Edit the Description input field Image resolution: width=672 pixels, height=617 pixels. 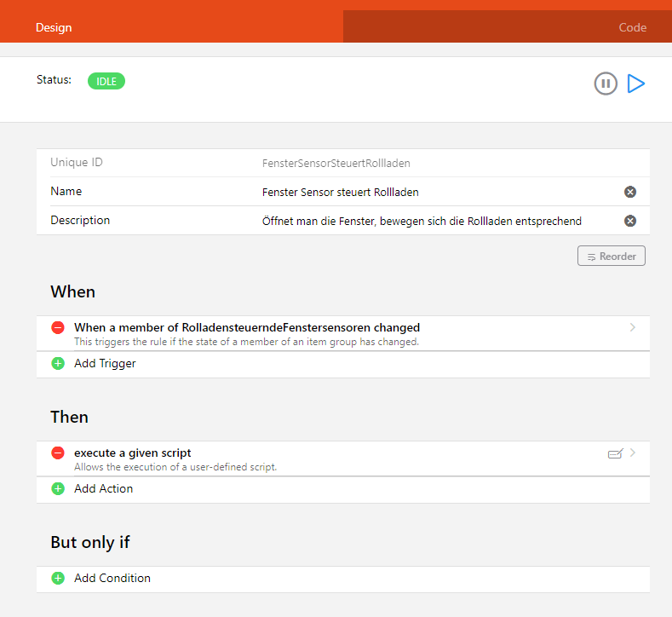[439, 222]
